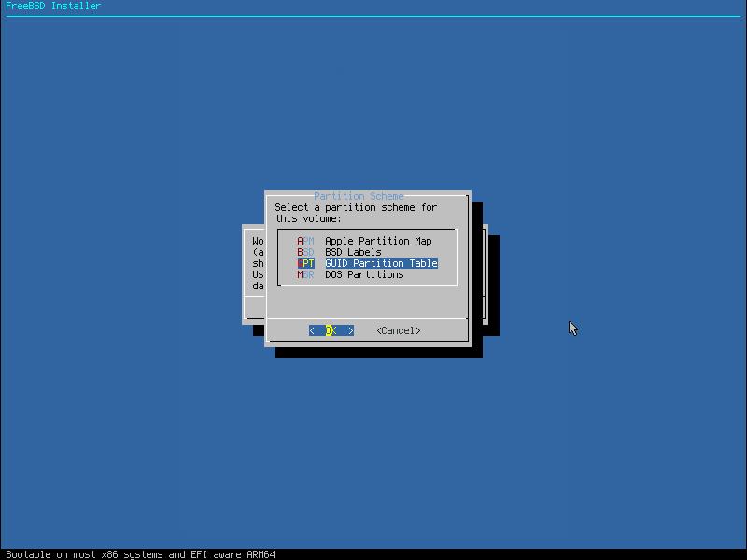Click the BSD tag label
This screenshot has height=560, width=747.
point(305,252)
